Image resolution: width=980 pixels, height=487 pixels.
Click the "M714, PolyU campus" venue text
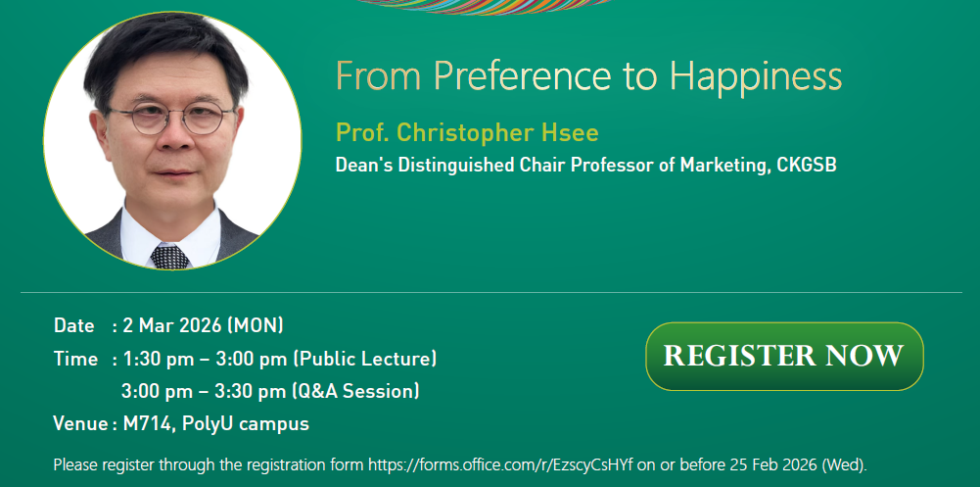coord(216,424)
